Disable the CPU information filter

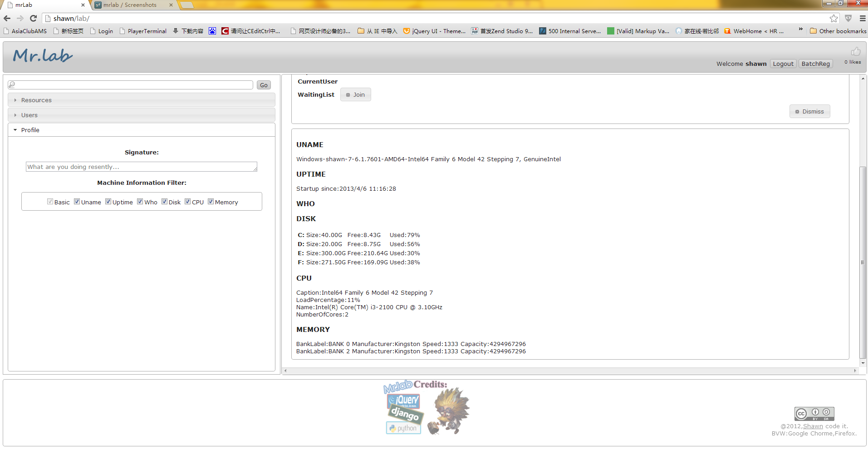[187, 201]
